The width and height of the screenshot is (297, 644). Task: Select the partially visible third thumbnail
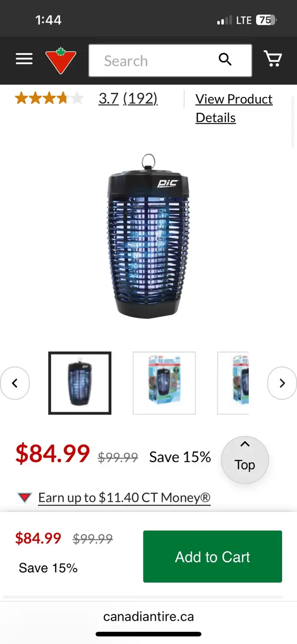[x=233, y=383]
